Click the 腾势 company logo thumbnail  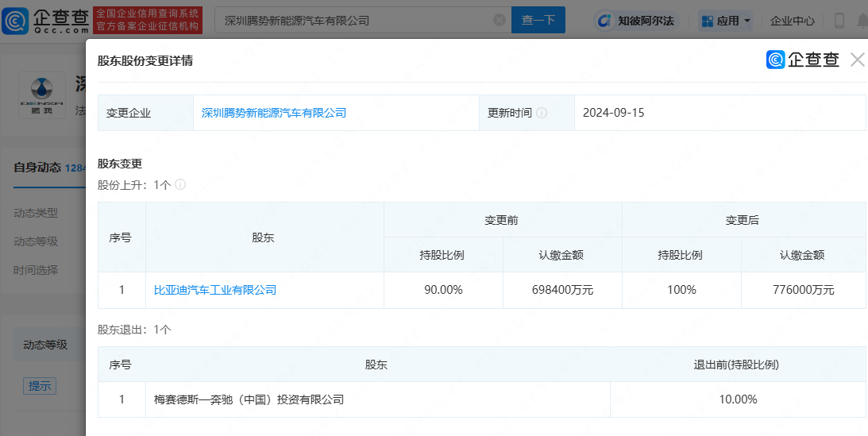[x=42, y=94]
